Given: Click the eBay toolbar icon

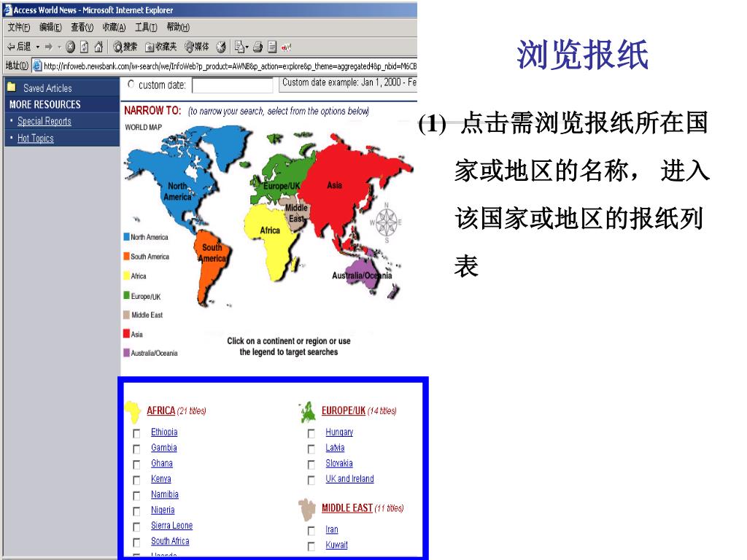Looking at the screenshot, I should pos(286,47).
